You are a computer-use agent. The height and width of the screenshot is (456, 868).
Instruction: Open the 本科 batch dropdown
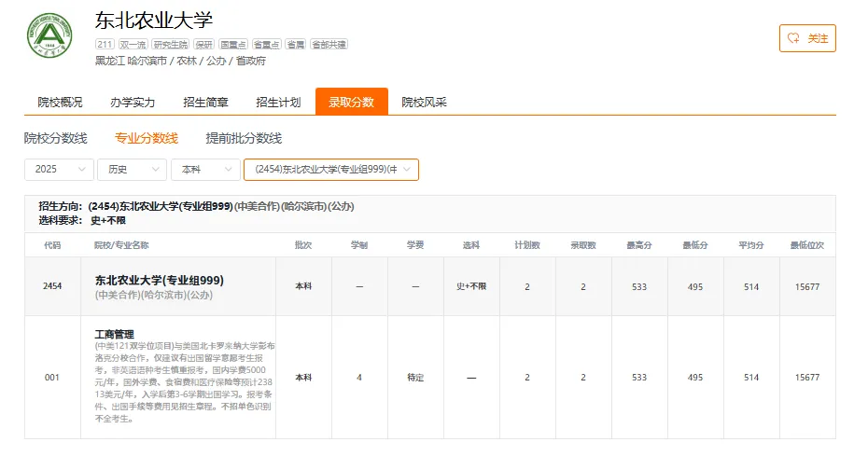pos(205,170)
